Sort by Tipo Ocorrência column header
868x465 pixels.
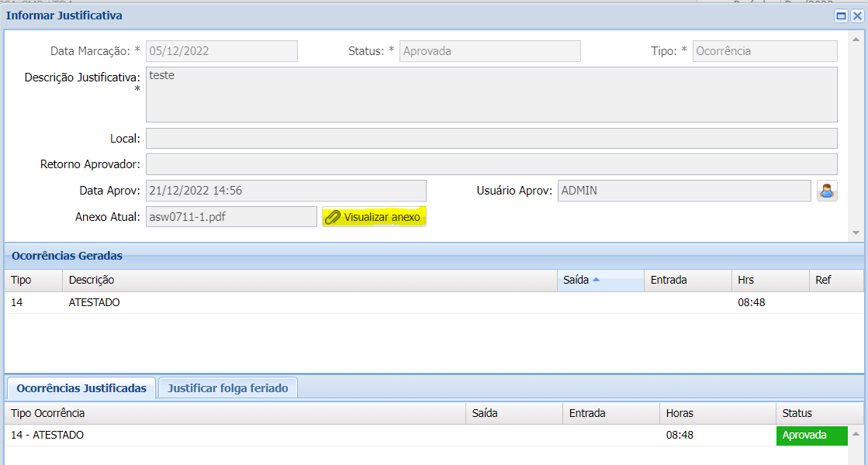235,413
